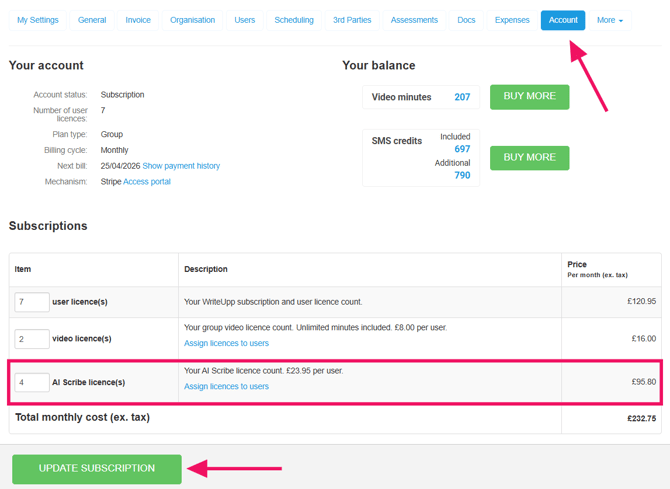Open the Docs tab

pos(466,20)
